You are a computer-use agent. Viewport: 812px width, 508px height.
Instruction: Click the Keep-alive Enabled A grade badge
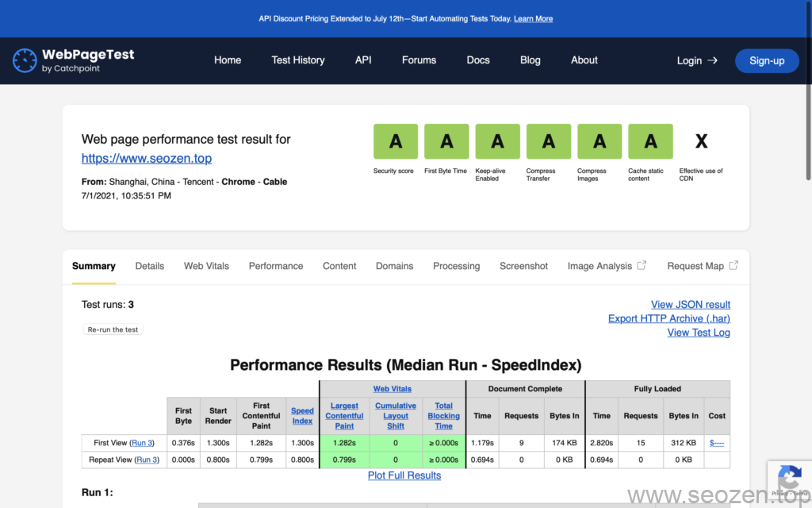498,141
